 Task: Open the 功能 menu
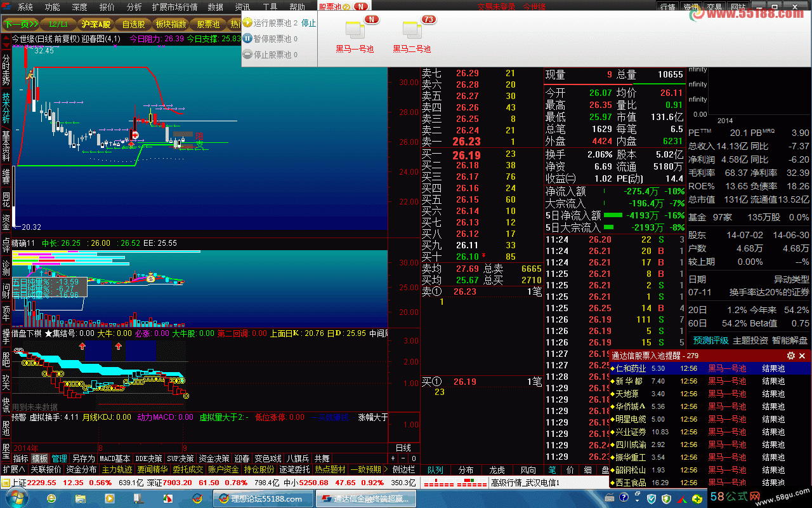[x=53, y=7]
